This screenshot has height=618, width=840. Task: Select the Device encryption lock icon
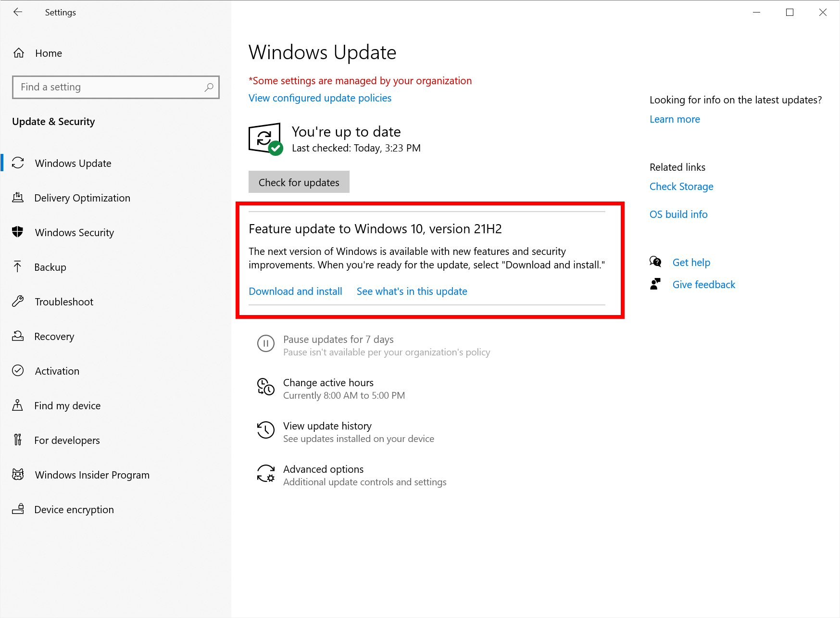(x=18, y=509)
